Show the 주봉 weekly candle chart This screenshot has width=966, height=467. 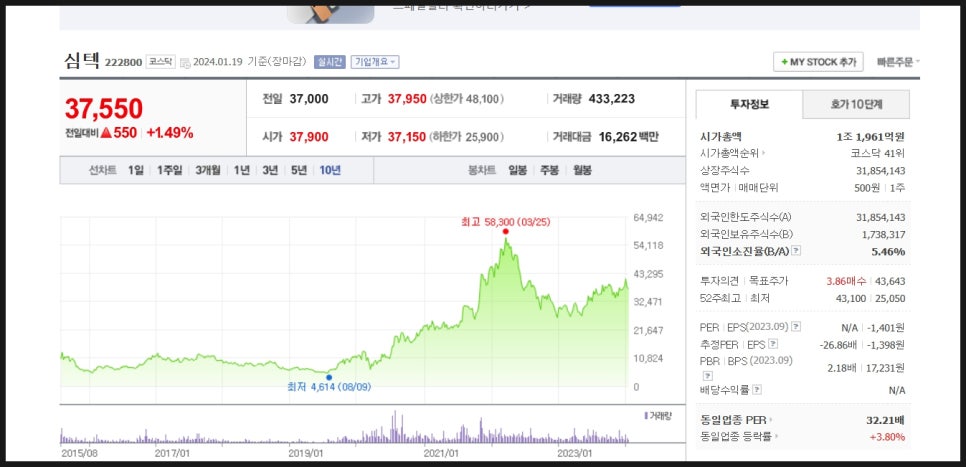click(x=550, y=170)
